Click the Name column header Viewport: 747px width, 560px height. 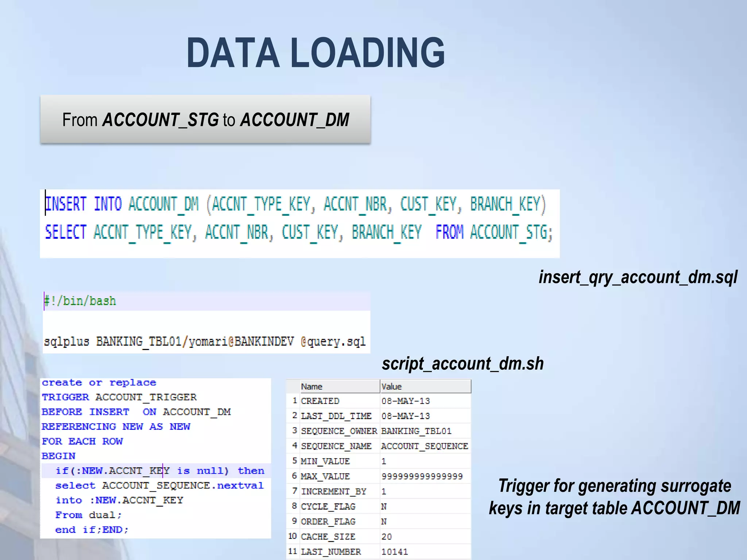click(339, 386)
